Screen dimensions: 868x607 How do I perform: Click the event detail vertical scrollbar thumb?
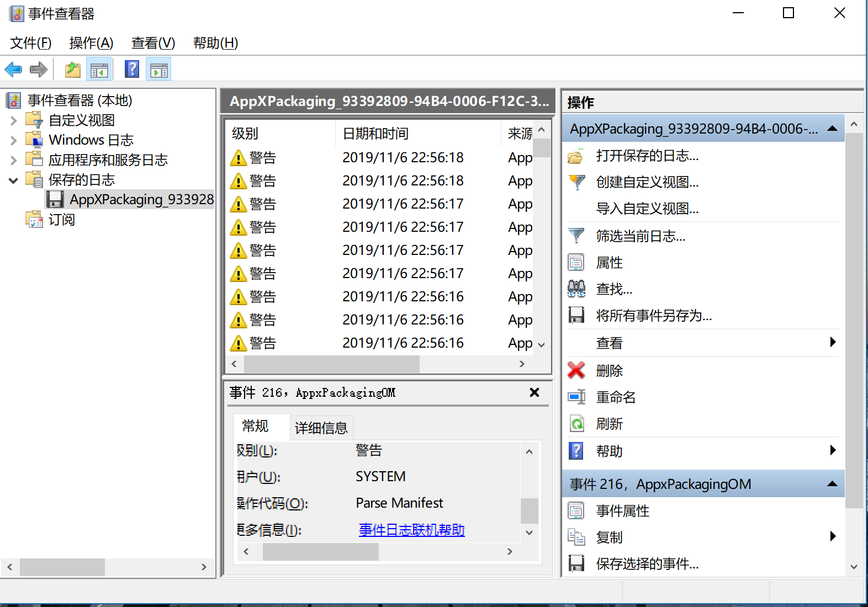click(529, 511)
